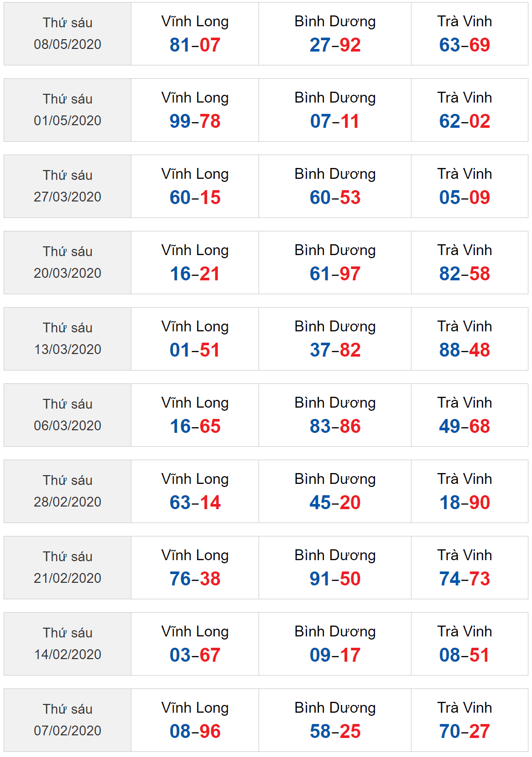Click the 08/05/2020 date cell
Viewport: 532px width, 757px height.
[67, 33]
